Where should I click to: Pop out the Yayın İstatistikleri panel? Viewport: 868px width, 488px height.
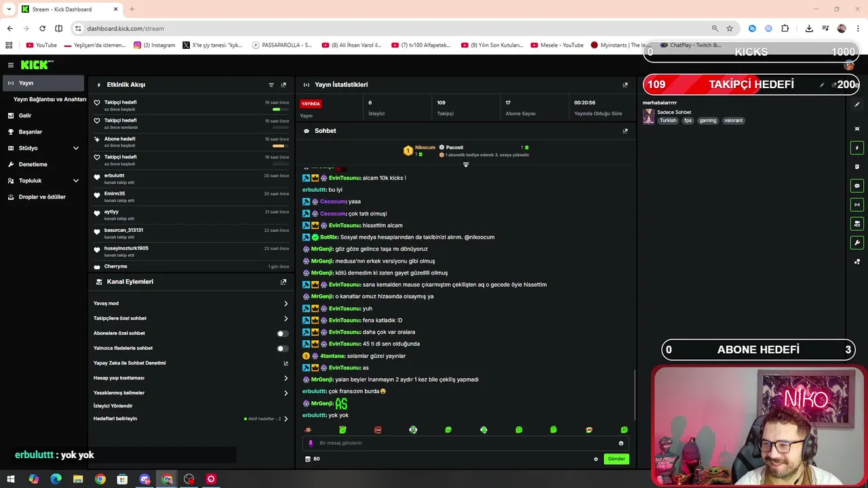pos(625,85)
